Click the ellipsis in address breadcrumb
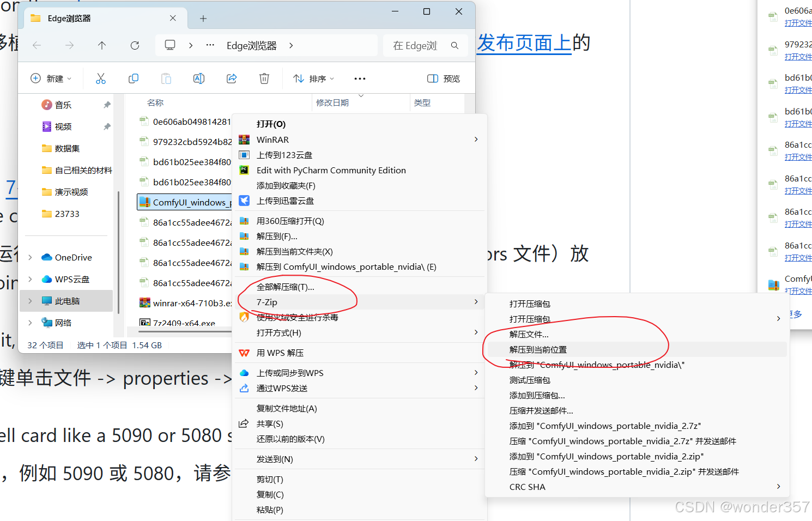Screen dimensions: 812x521 tap(210, 45)
